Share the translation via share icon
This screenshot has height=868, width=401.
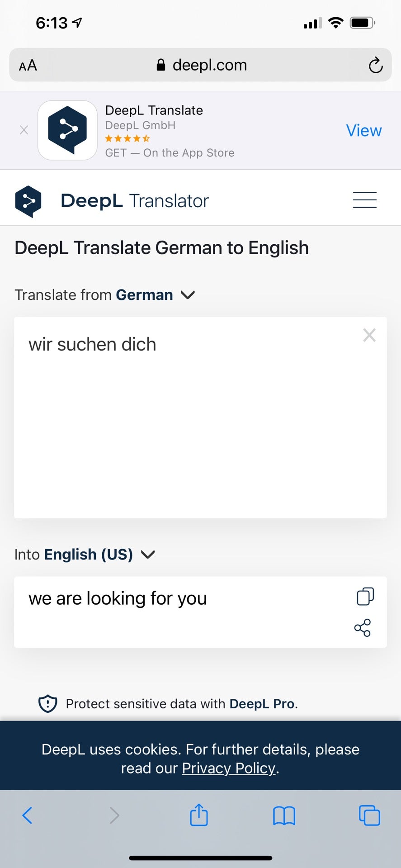363,628
